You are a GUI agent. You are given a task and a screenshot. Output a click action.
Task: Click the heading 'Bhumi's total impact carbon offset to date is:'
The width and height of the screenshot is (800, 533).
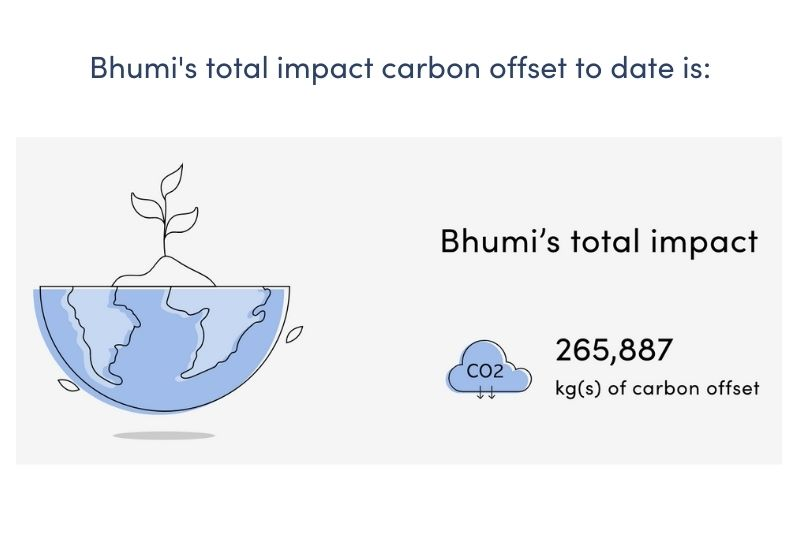[x=400, y=68]
